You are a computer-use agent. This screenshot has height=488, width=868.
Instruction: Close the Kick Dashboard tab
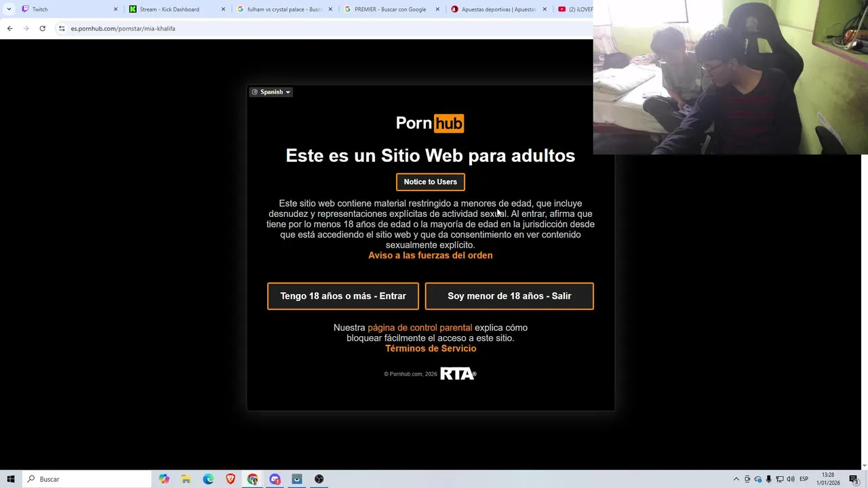[x=223, y=9]
